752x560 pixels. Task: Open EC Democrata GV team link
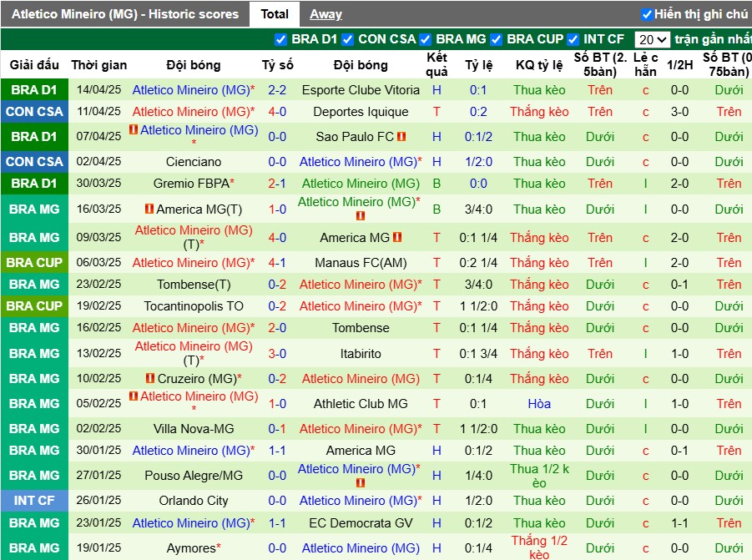click(361, 523)
